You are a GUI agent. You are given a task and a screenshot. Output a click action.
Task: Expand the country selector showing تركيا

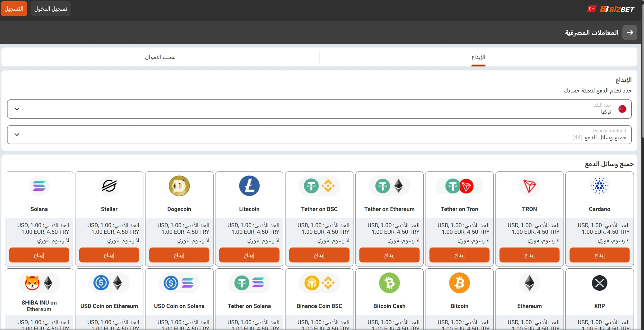(x=319, y=109)
